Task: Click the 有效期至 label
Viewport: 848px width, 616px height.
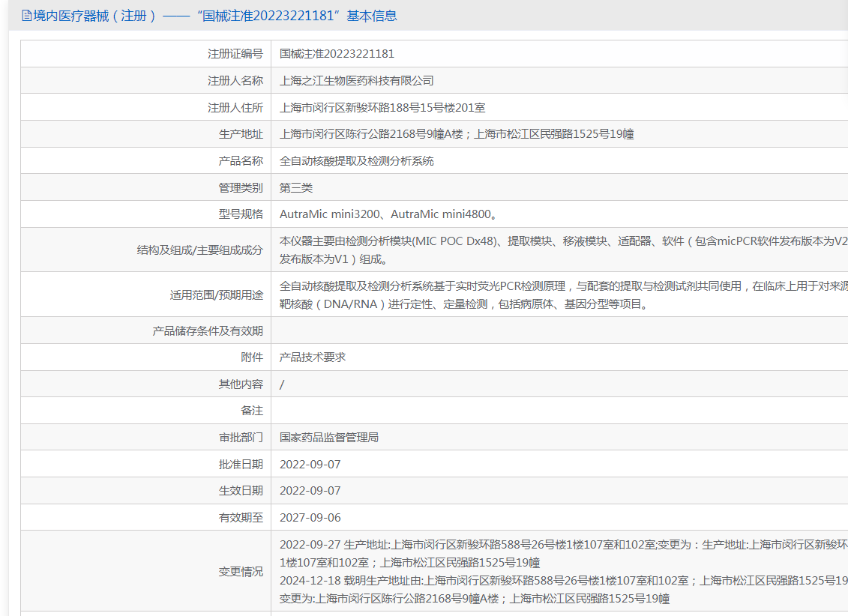Action: [x=241, y=518]
